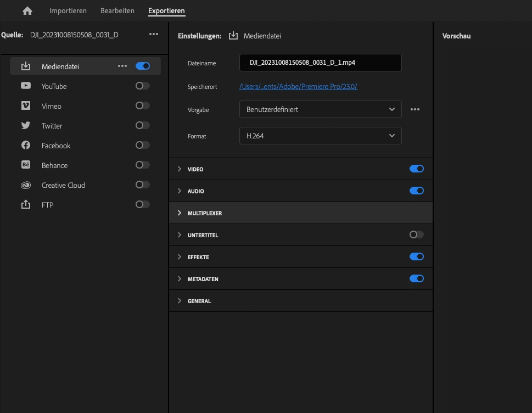532x413 pixels.
Task: Open the Vorgabe Benutzerdefiniert dropdown
Action: pyautogui.click(x=320, y=109)
